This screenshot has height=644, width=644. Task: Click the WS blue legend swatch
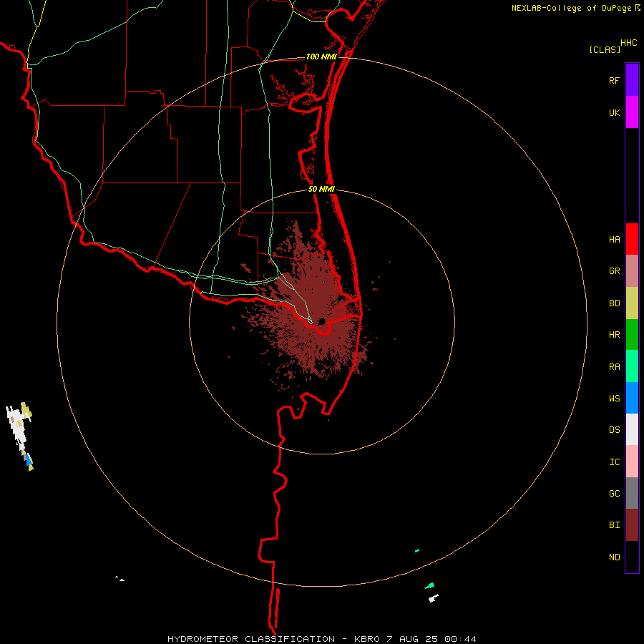[x=632, y=398]
